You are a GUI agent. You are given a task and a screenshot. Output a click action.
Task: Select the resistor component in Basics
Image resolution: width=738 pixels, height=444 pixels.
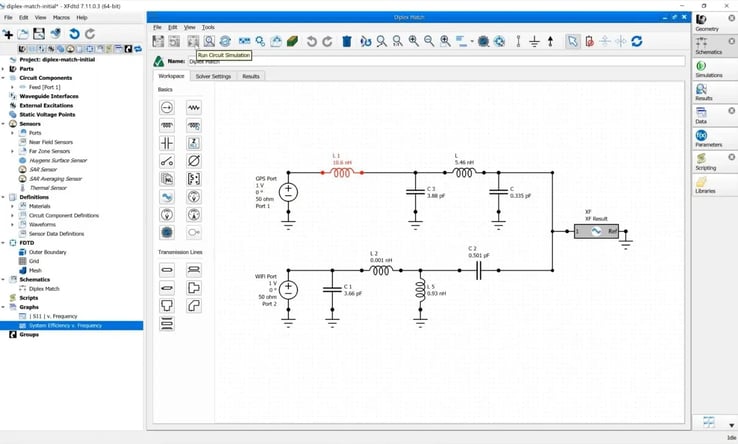[194, 107]
